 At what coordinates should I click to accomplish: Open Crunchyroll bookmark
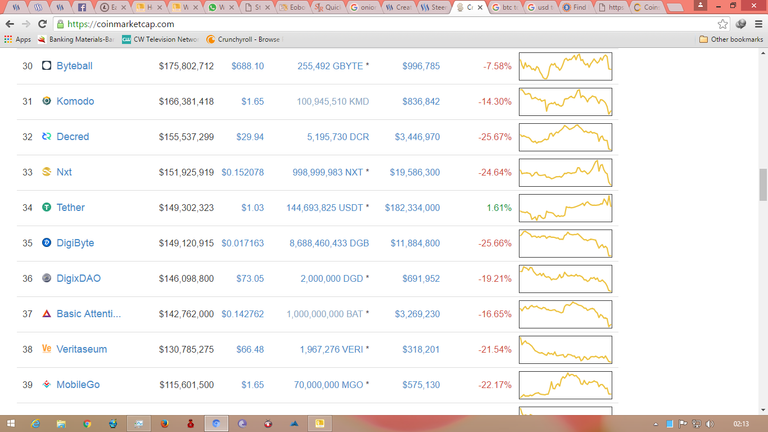243,39
